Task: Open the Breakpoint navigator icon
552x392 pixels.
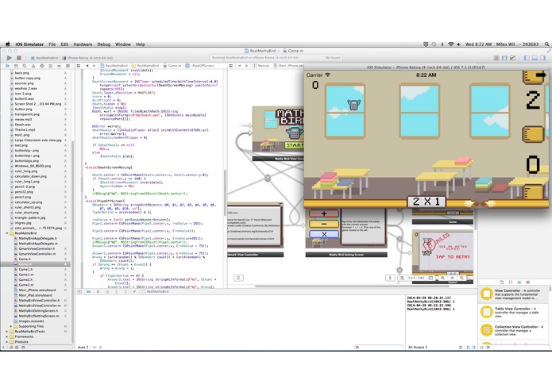Action: pos(59,66)
